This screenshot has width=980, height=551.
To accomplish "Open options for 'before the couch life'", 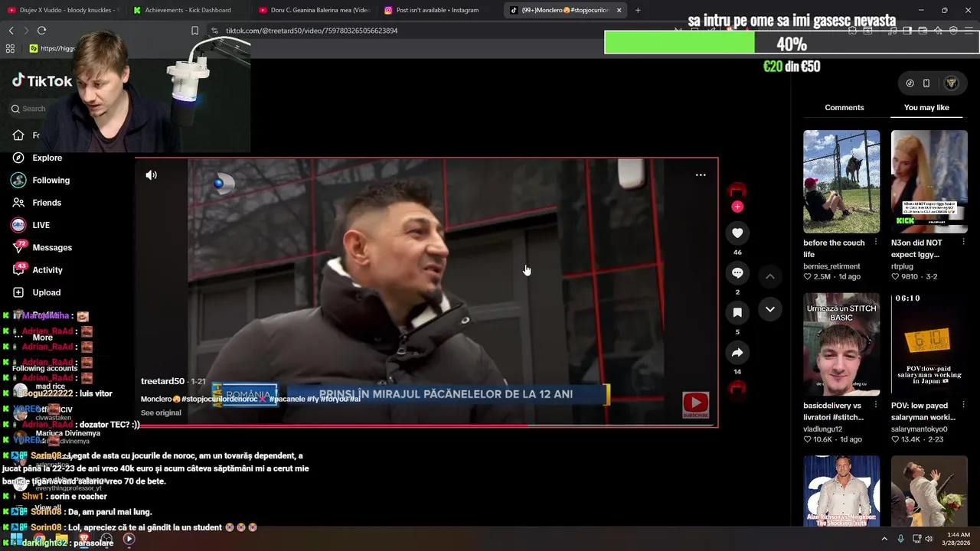I will point(875,243).
